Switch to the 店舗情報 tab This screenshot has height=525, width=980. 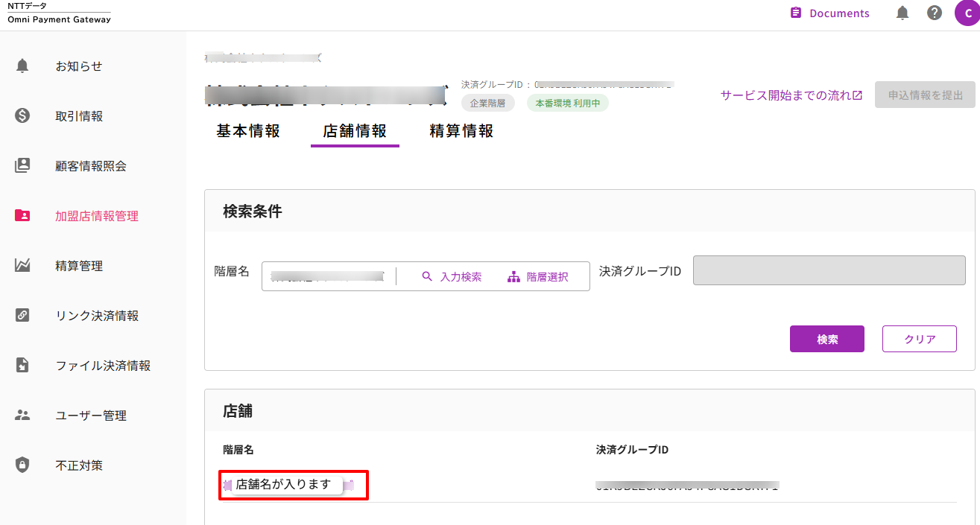pyautogui.click(x=355, y=131)
